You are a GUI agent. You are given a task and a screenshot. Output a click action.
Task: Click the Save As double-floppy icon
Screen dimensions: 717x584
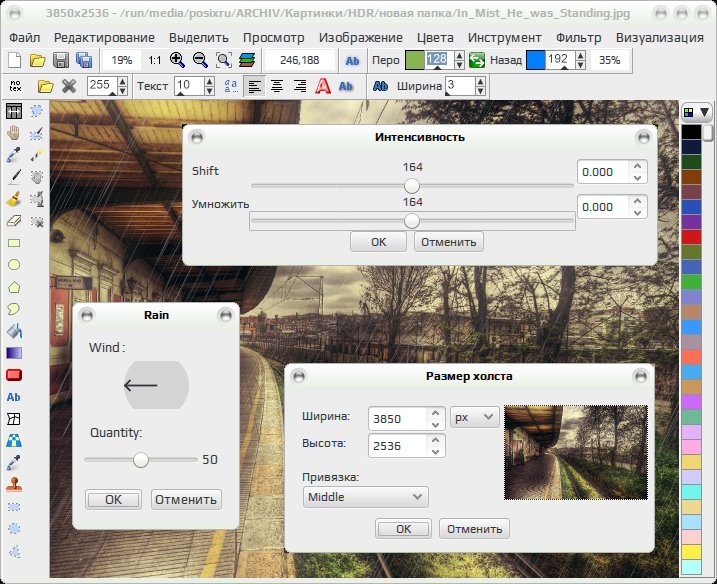click(x=84, y=60)
